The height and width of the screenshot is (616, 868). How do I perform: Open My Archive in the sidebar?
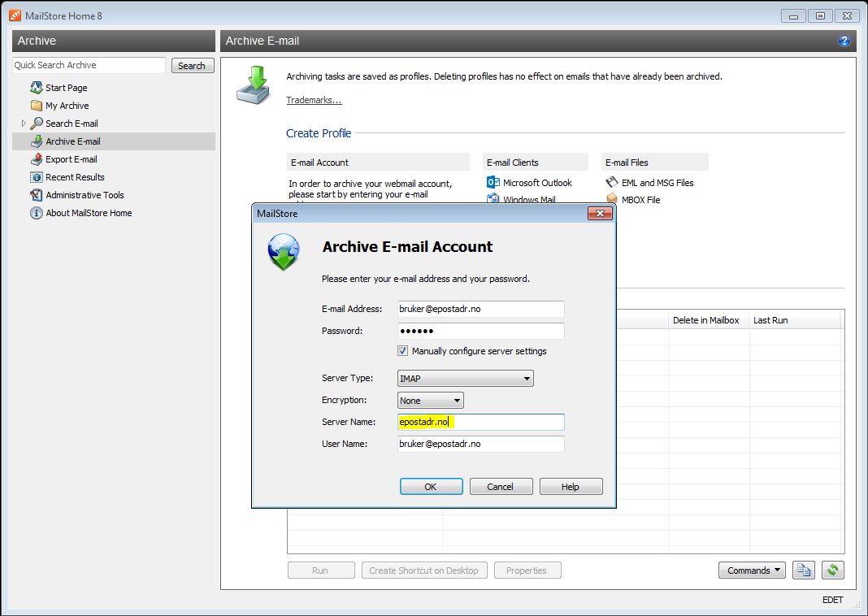click(x=67, y=105)
